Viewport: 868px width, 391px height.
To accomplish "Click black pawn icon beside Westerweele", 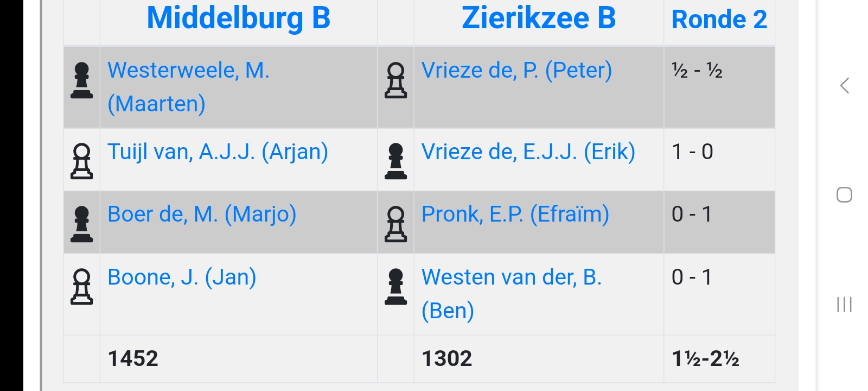I will (x=82, y=80).
